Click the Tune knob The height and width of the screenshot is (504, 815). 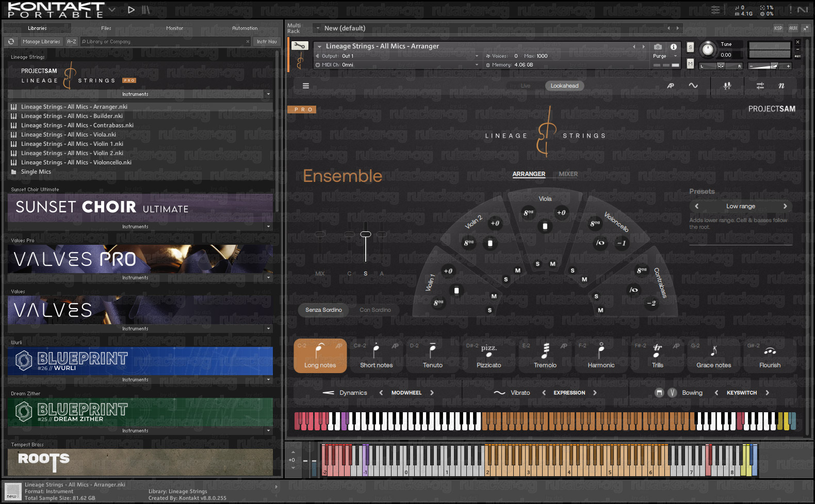point(708,49)
